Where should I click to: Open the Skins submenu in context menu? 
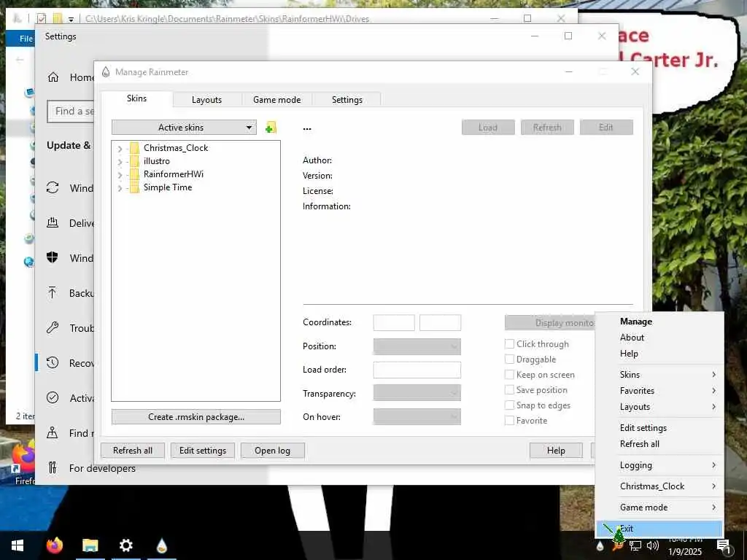(659, 374)
